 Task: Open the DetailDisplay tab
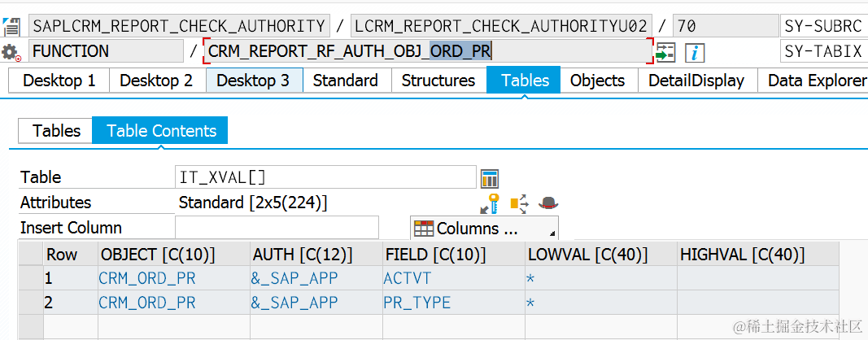click(696, 81)
